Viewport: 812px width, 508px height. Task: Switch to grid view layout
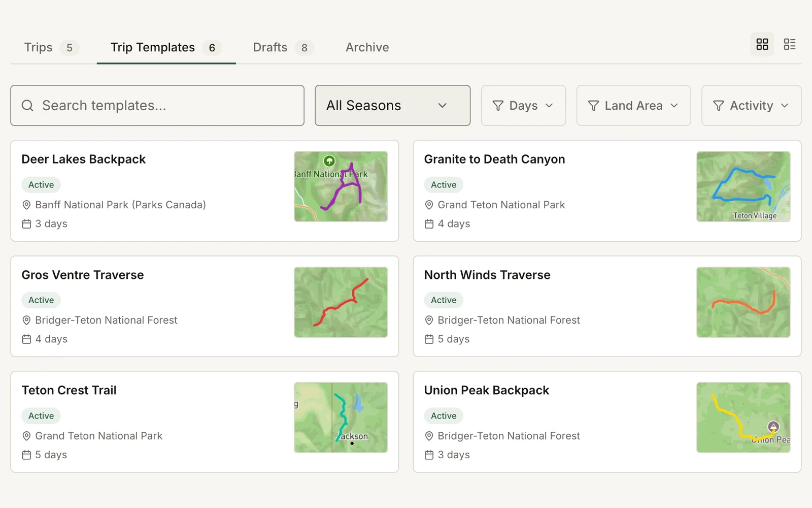tap(762, 44)
